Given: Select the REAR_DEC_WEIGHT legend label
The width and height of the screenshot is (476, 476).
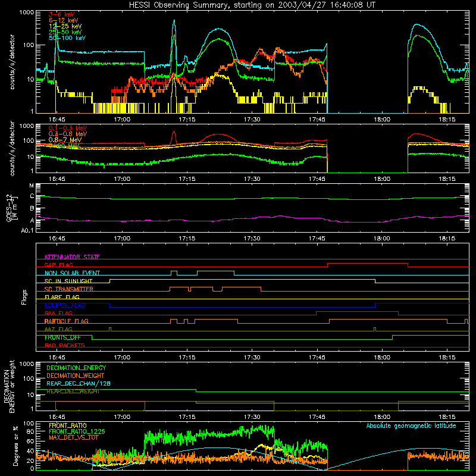Looking at the screenshot, I should point(73,392).
